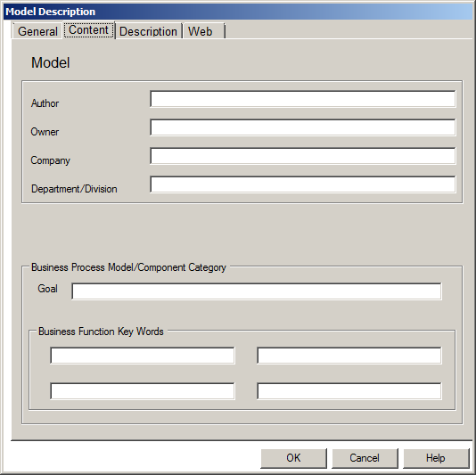476x475 pixels.
Task: Click into the Company field
Action: click(303, 156)
